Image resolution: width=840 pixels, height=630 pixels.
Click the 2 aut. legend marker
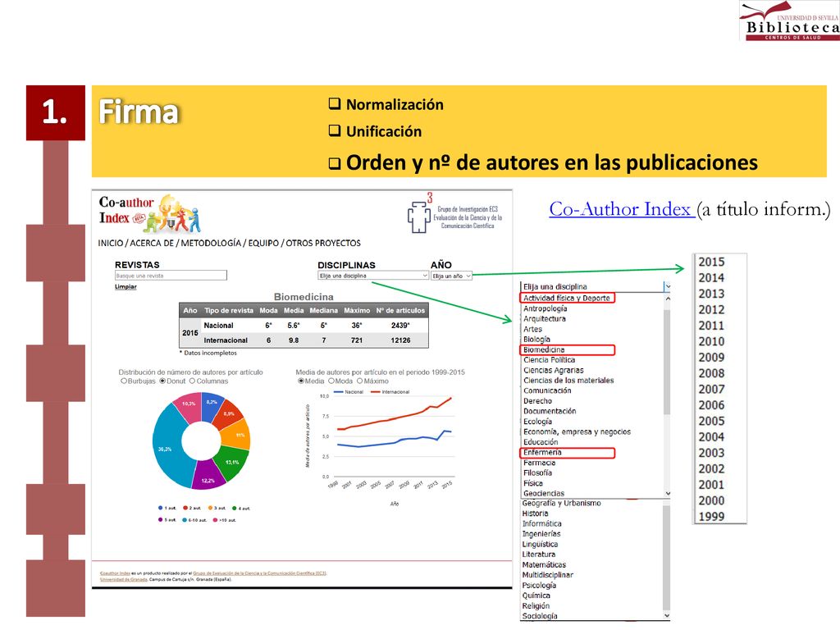[x=185, y=508]
